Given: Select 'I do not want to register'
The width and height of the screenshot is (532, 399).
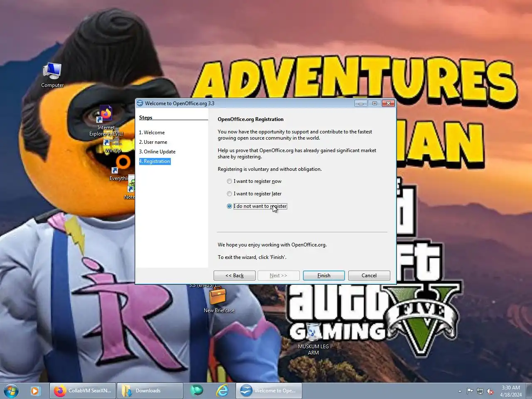Looking at the screenshot, I should click(257, 206).
